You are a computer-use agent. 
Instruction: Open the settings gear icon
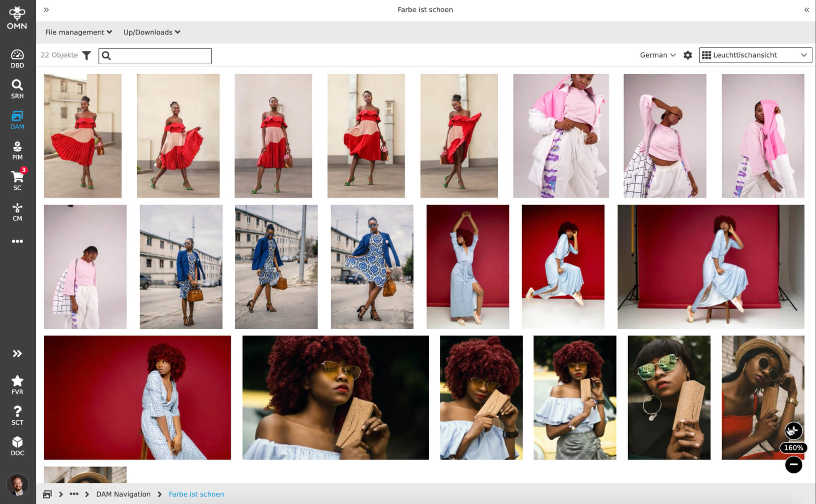pos(687,55)
